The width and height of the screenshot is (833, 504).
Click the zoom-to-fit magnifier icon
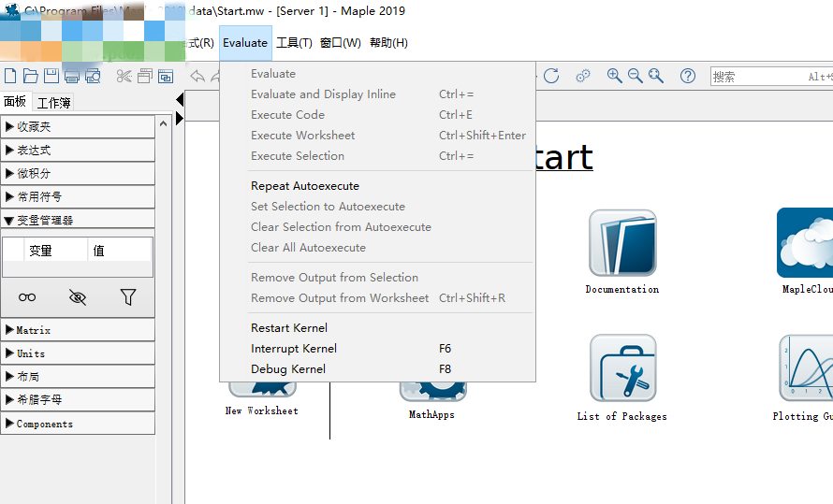coord(655,76)
